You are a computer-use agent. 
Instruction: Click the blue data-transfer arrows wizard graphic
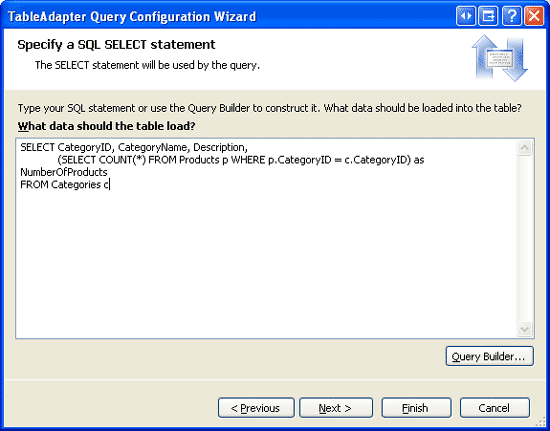[x=499, y=58]
